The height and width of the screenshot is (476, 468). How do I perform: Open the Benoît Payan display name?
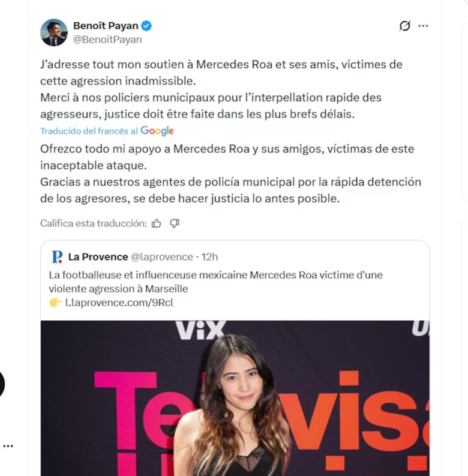coord(106,26)
